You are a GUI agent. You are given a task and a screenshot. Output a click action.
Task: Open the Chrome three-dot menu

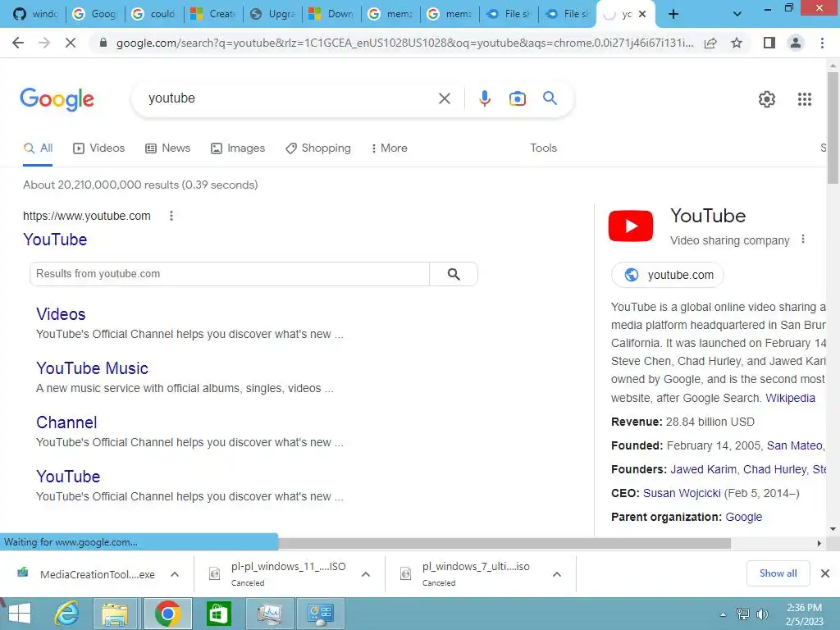[x=822, y=43]
